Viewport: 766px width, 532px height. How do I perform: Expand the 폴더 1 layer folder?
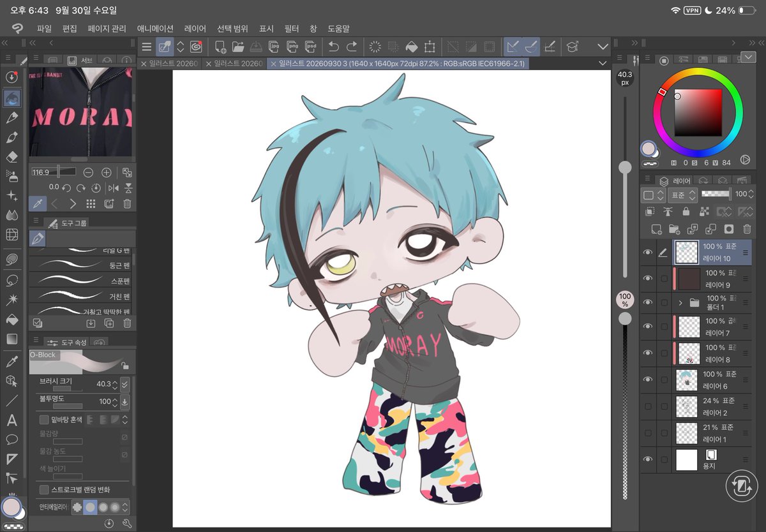(680, 302)
